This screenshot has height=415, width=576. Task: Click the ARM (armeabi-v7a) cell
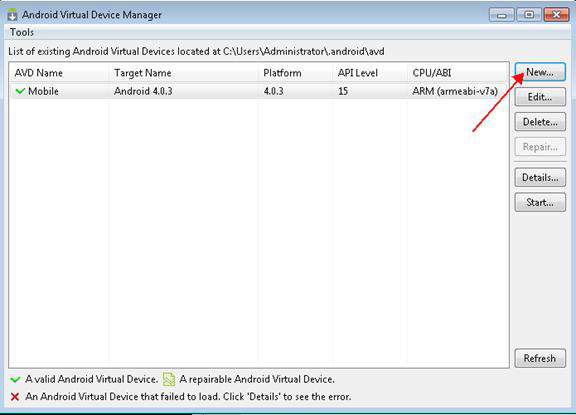[x=455, y=91]
